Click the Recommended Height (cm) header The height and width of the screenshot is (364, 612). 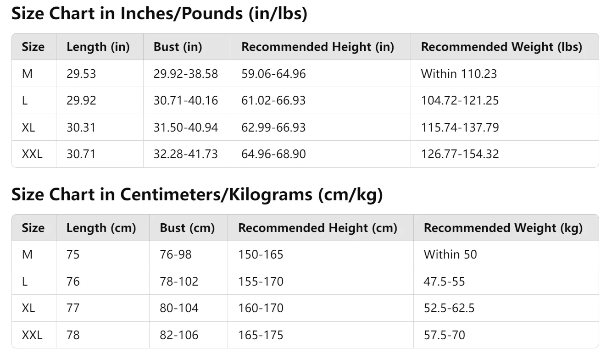(x=317, y=228)
